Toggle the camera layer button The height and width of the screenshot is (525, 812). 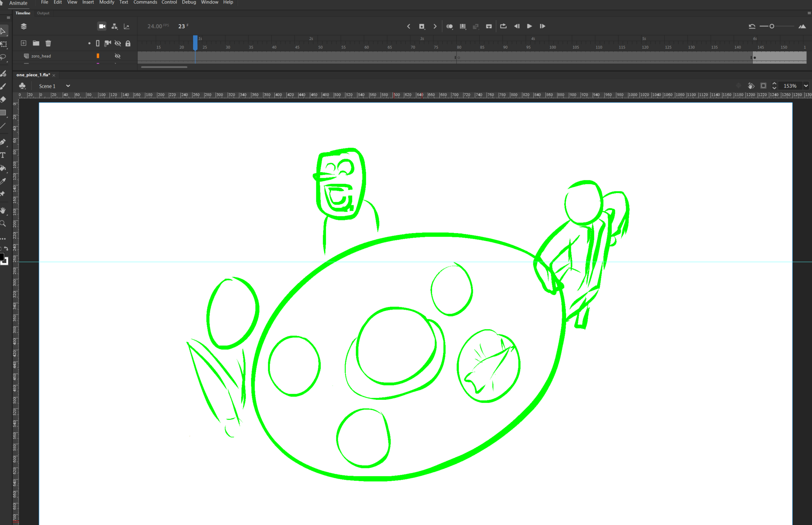click(x=102, y=26)
